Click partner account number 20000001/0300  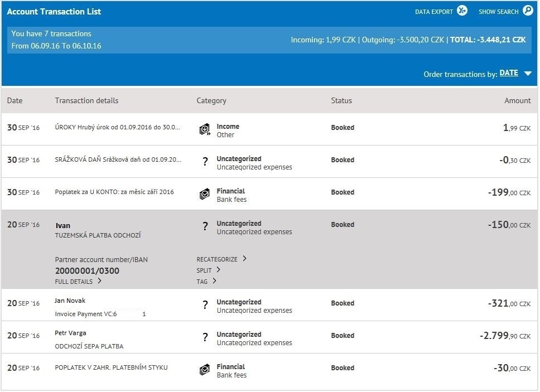(87, 271)
